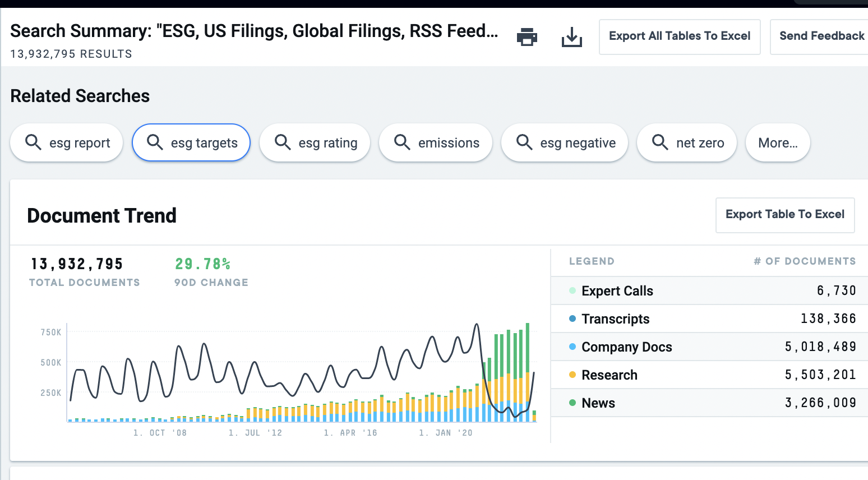
Task: Click magnifier icon in emissions chip
Action: pyautogui.click(x=402, y=142)
